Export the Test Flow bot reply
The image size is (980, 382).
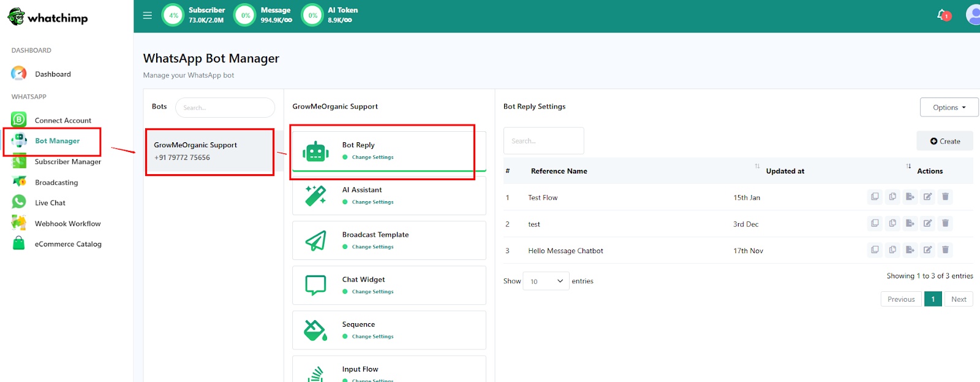point(910,197)
